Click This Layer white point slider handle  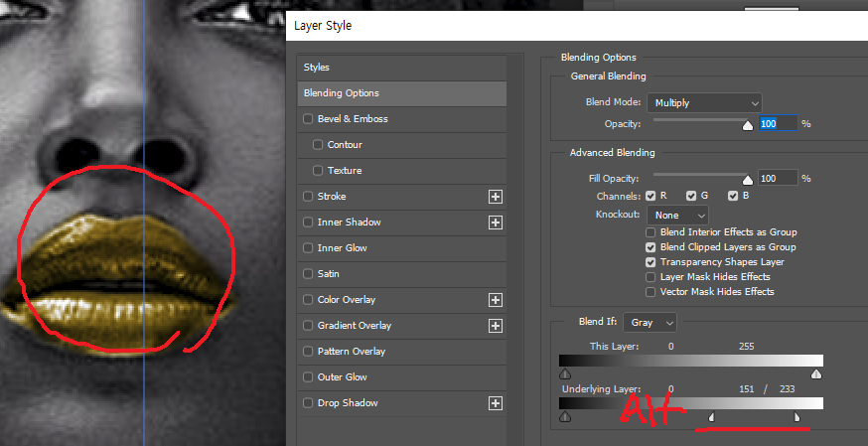click(816, 374)
